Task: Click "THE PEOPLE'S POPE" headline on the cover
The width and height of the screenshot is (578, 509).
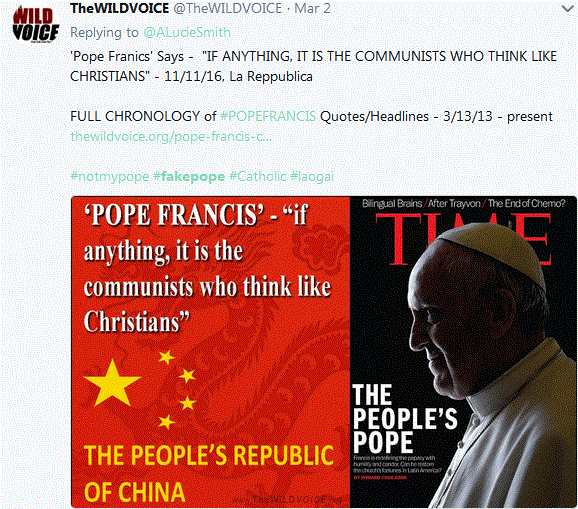Action: pos(405,418)
